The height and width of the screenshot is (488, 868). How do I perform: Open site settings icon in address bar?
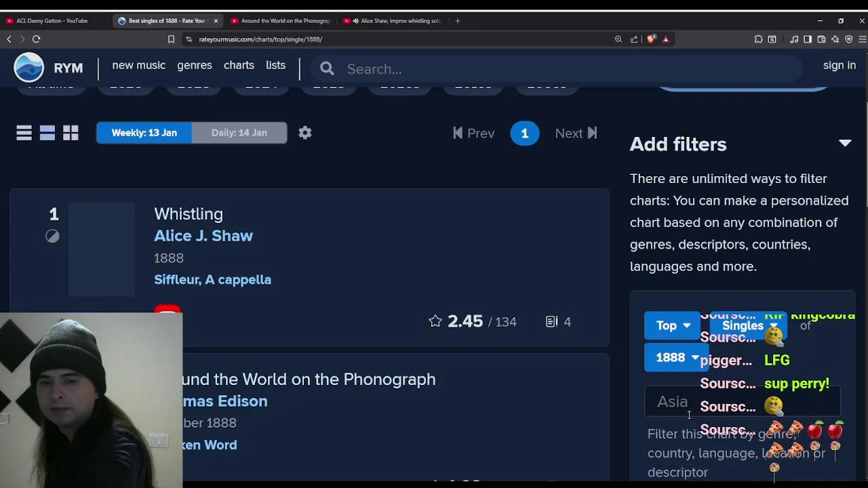(x=189, y=39)
